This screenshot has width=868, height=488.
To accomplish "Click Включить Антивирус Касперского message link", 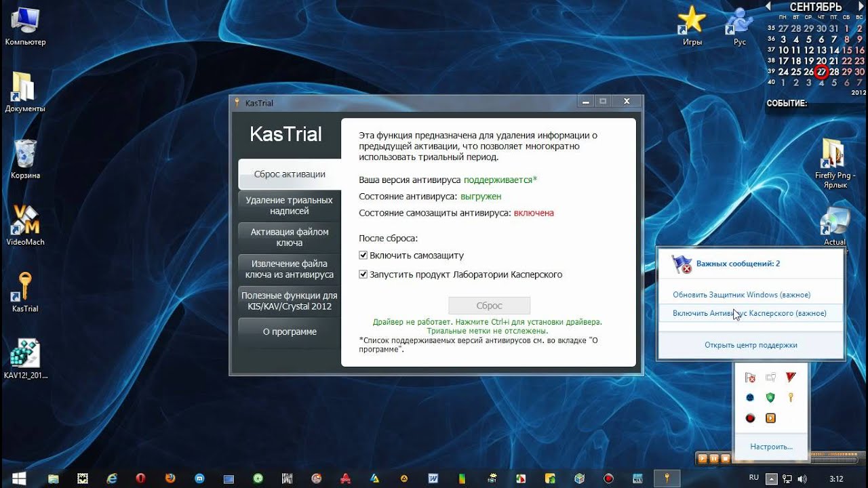I will (x=749, y=313).
